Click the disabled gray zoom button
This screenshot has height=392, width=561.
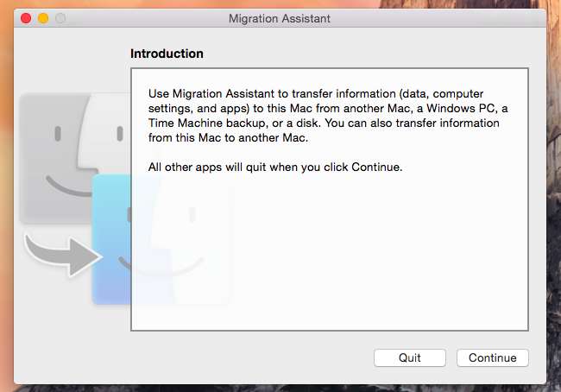click(60, 18)
